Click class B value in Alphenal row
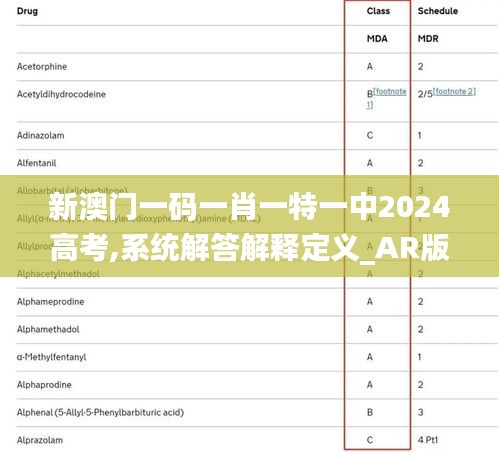499x452 pixels. (x=370, y=412)
